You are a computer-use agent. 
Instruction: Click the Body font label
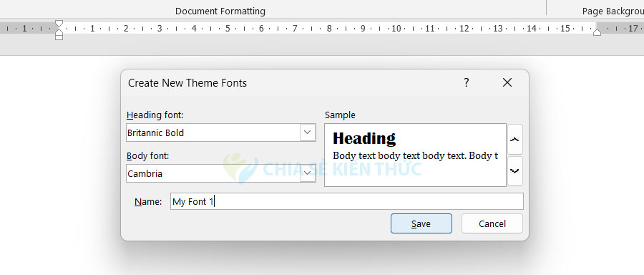click(x=148, y=156)
